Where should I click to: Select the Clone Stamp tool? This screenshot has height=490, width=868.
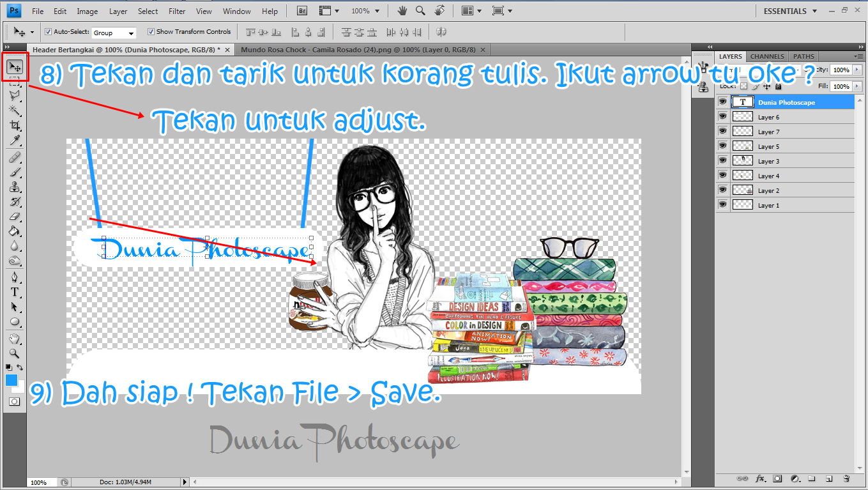pos(15,187)
